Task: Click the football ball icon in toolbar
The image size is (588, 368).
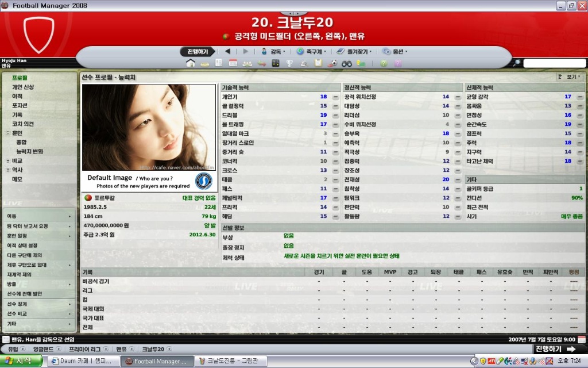Action: [332, 63]
